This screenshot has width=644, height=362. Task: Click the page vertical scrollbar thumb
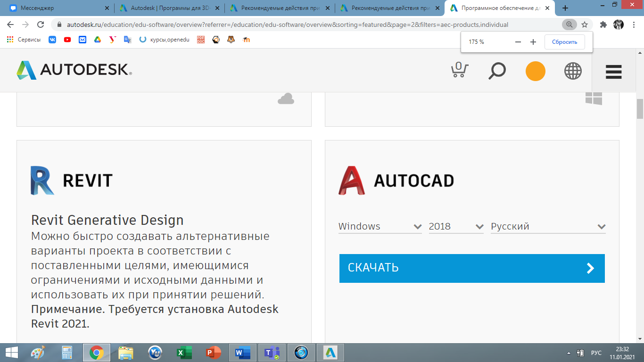coord(640,109)
